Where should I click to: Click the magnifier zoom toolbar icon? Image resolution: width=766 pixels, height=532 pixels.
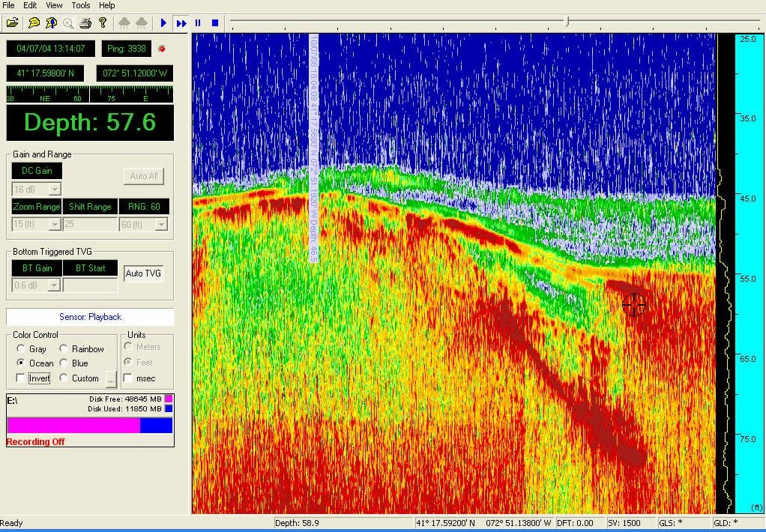tap(68, 22)
